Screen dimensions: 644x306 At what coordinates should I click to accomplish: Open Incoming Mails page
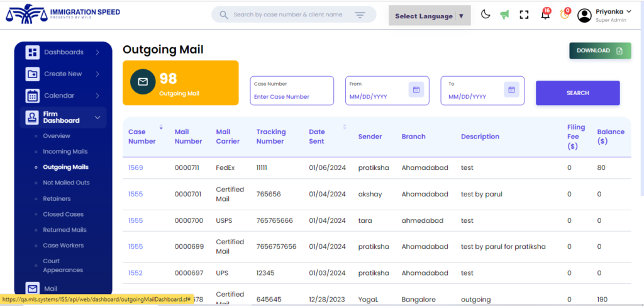(x=65, y=151)
